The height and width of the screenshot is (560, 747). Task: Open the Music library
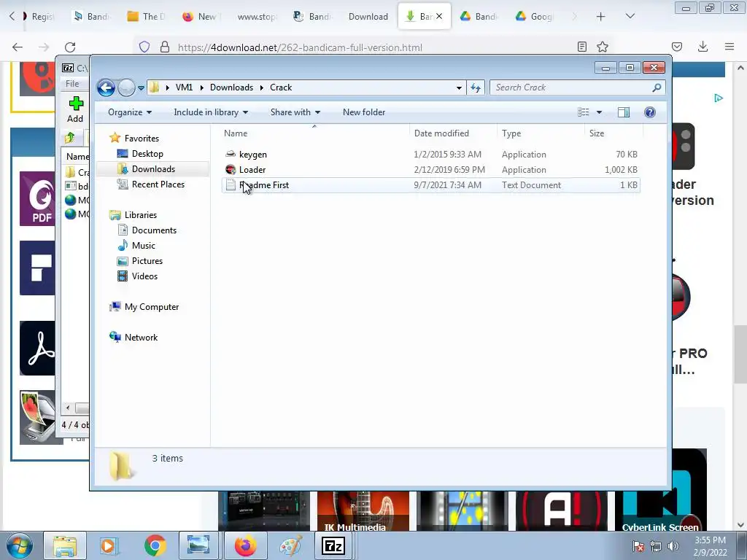(x=144, y=246)
